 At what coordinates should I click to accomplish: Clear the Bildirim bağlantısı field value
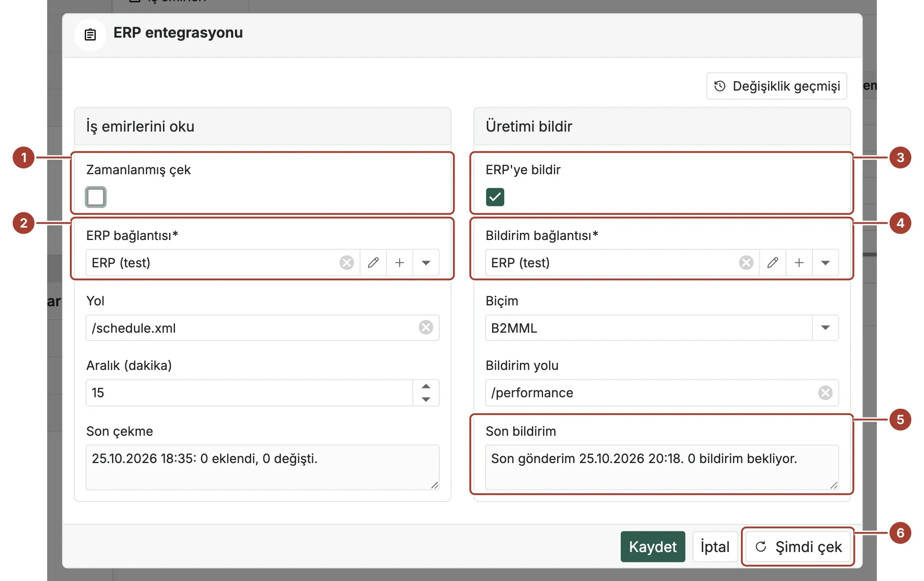click(x=746, y=262)
